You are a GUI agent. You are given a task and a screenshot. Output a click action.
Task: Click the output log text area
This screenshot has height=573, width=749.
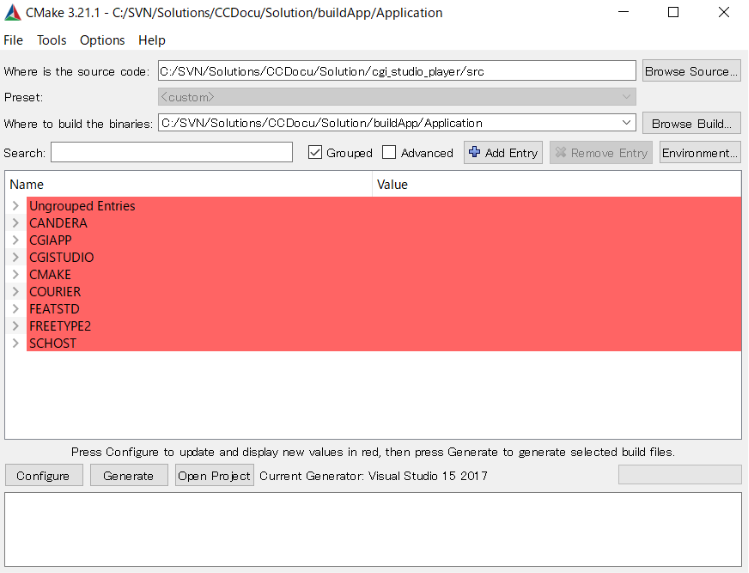point(373,530)
